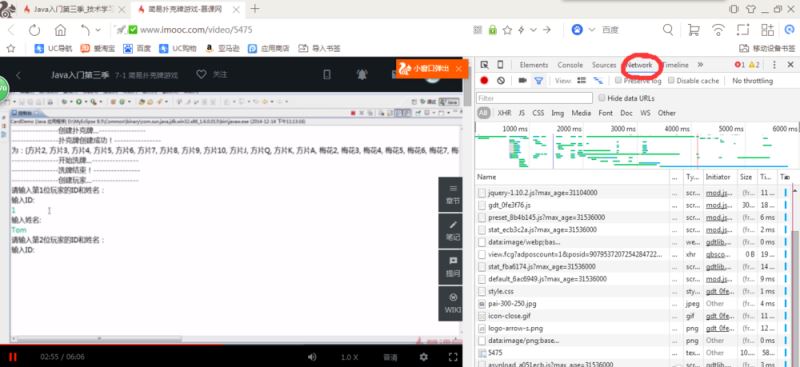The height and width of the screenshot is (367, 800).
Task: Switch to the Sources tab
Action: (x=604, y=65)
